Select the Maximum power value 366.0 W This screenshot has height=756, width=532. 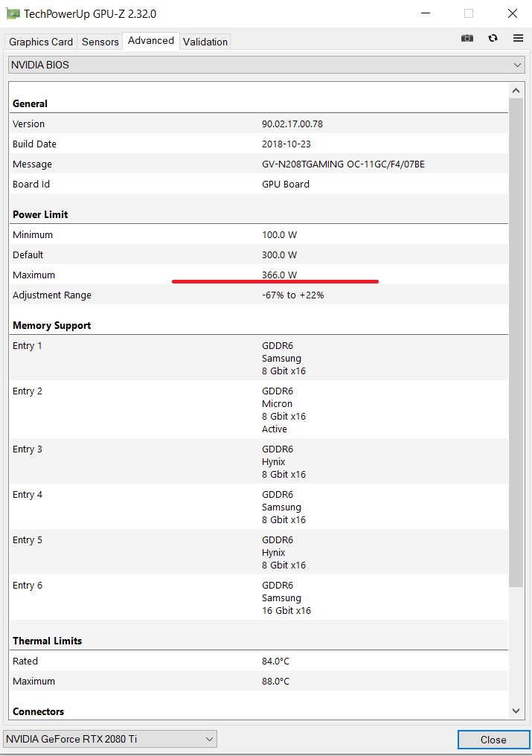click(279, 275)
